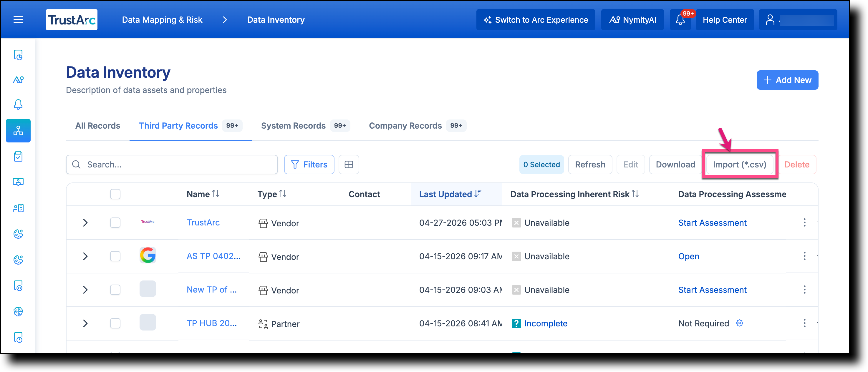The image size is (868, 372).
Task: Check the AS TP 0402 row checkbox
Action: (115, 256)
